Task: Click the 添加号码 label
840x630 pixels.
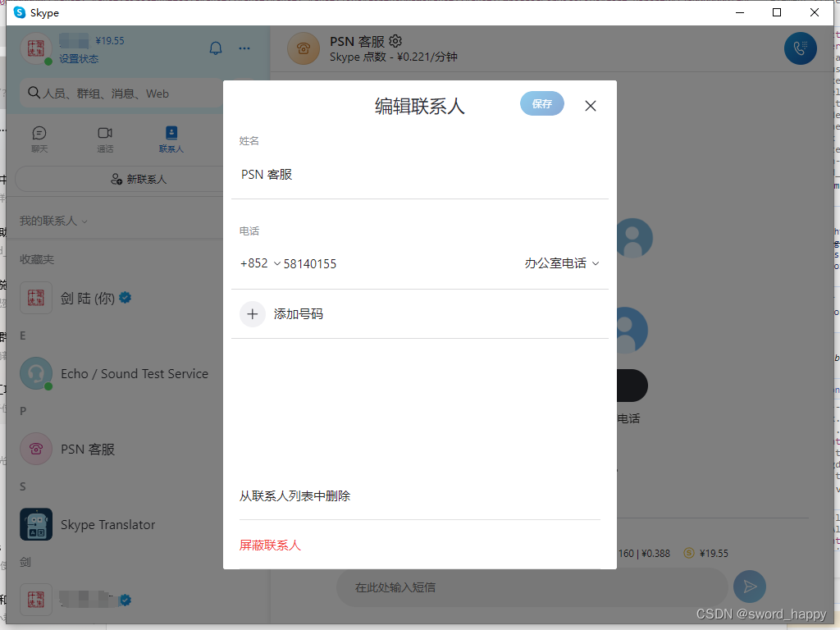Action: point(299,314)
